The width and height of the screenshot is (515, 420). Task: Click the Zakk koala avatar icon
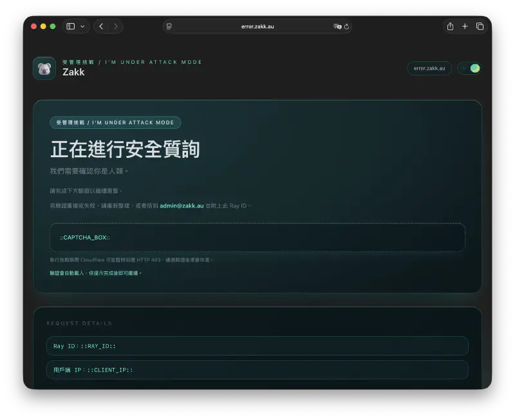point(43,68)
